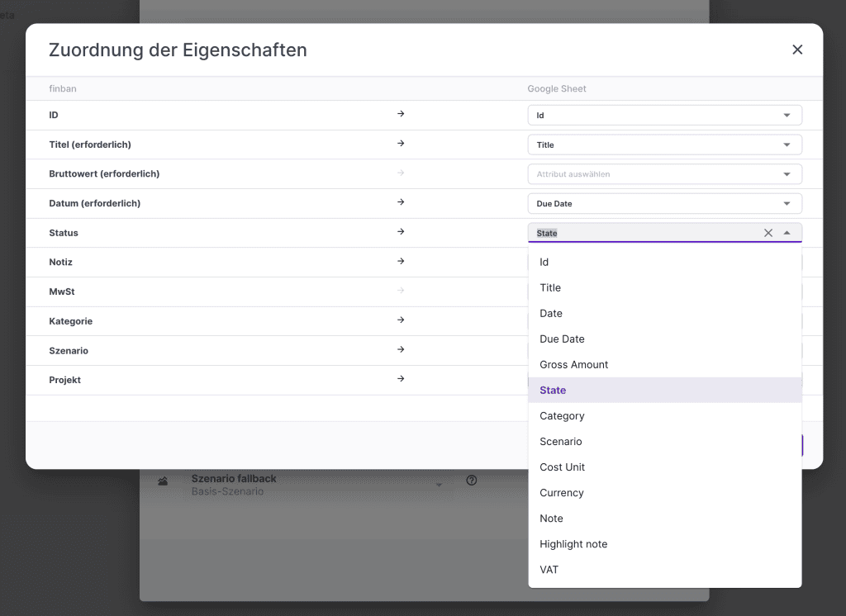Click the help icon beside Szenario fallback
846x616 pixels.
[x=472, y=481]
